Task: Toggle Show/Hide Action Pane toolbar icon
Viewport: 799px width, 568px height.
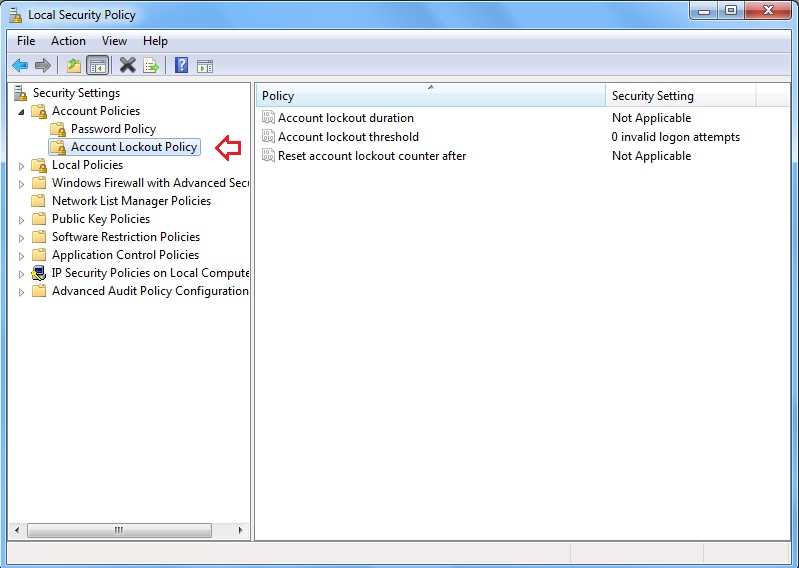Action: point(205,66)
